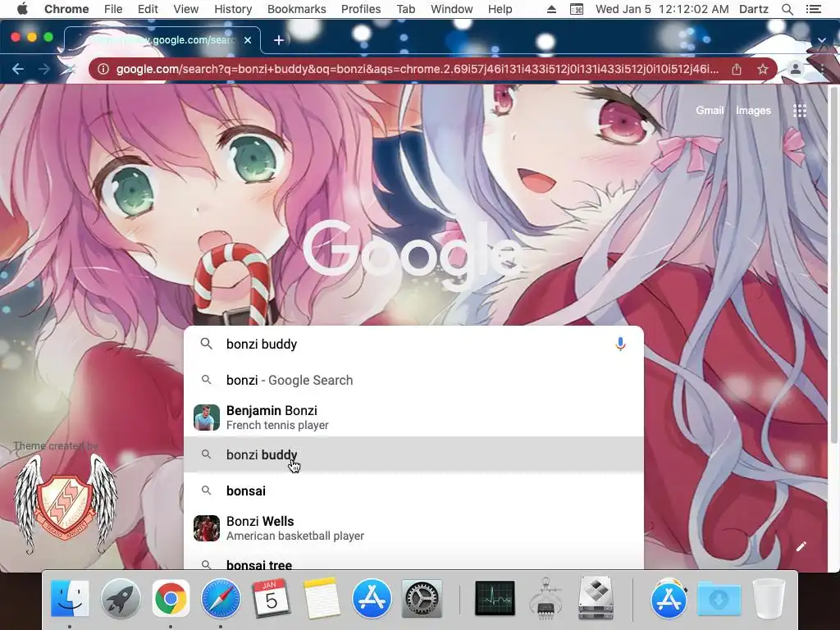840x630 pixels.
Task: Bookmark this page with the star icon
Action: 763,69
